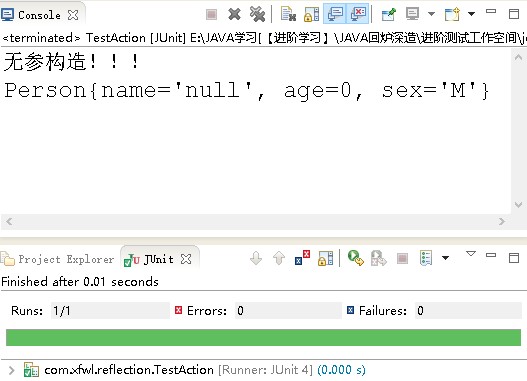
Task: Maximize the Console view
Action: click(x=514, y=14)
